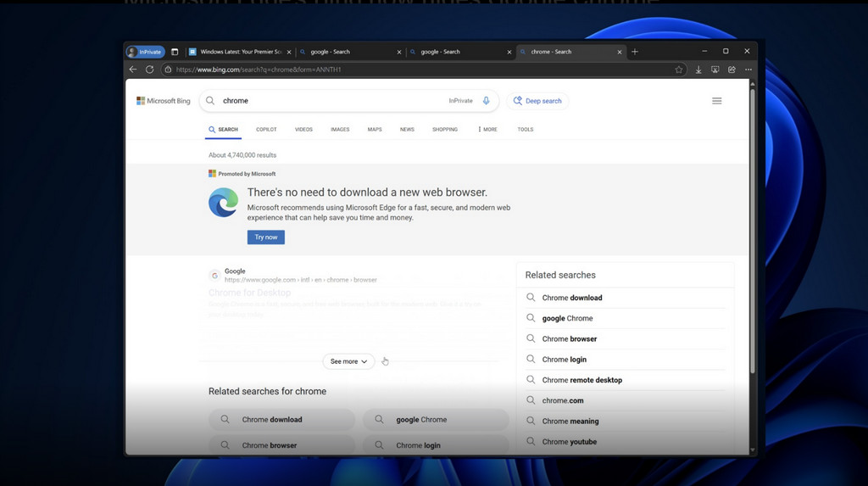Click the Chrome browser pill below results

pos(281,445)
